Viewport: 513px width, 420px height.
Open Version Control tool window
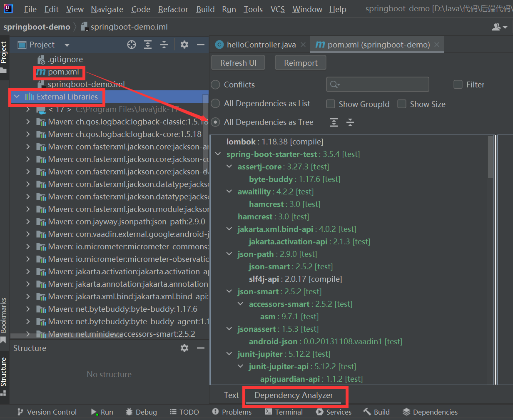click(x=47, y=412)
